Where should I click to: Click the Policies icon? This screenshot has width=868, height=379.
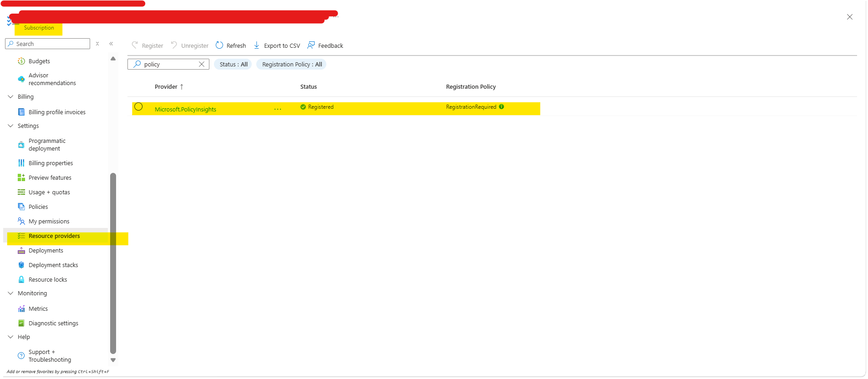click(21, 207)
